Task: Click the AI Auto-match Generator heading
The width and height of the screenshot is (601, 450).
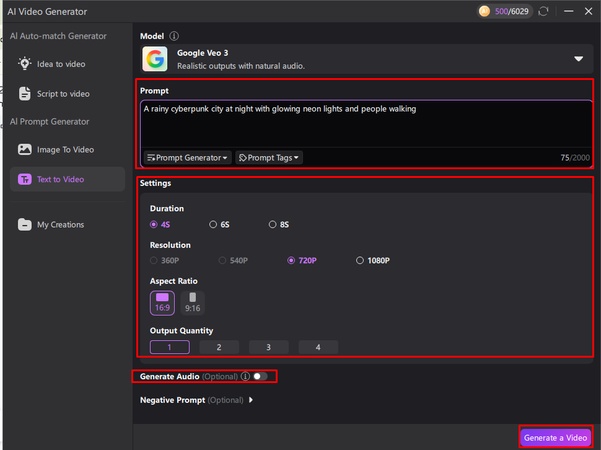Action: pos(58,36)
